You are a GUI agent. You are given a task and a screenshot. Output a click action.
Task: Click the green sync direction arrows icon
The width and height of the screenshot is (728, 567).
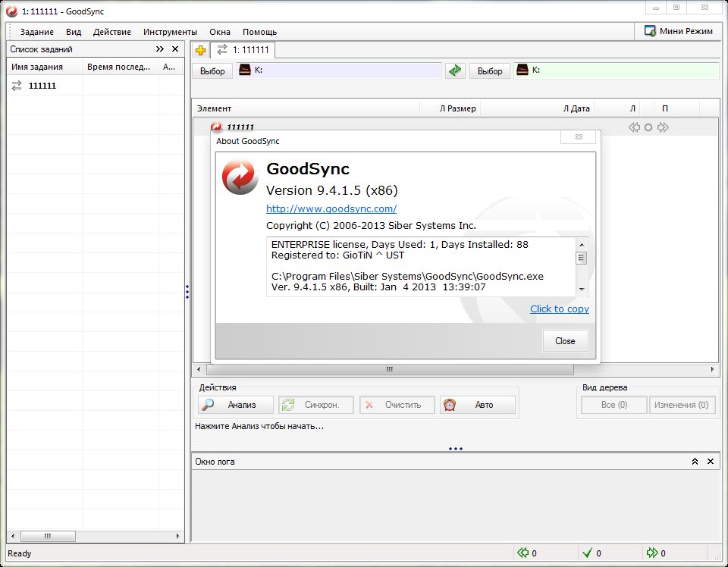454,70
